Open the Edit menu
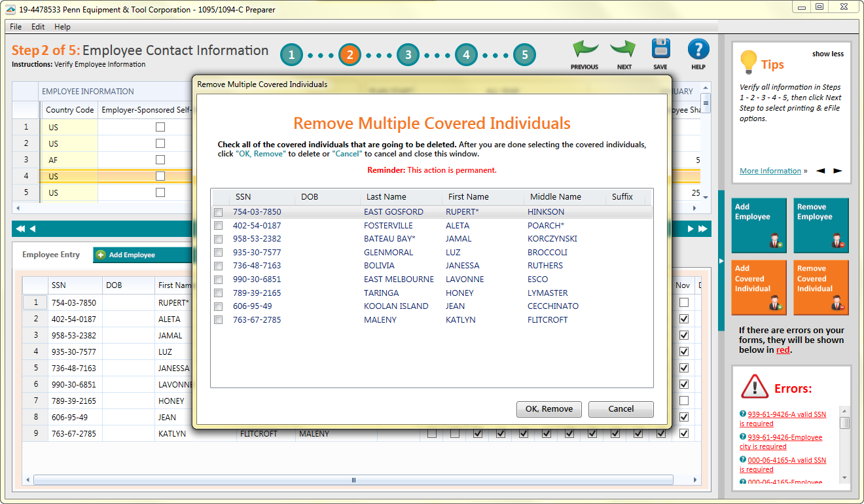864x504 pixels. click(38, 27)
